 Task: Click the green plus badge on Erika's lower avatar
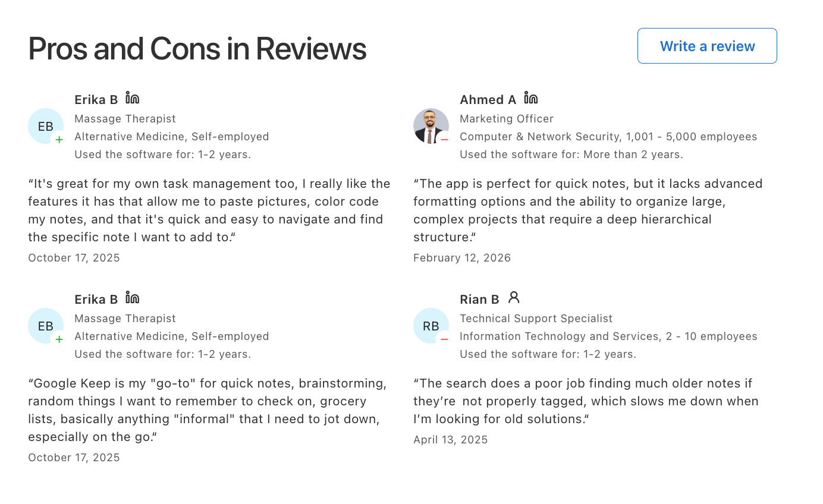coord(59,340)
